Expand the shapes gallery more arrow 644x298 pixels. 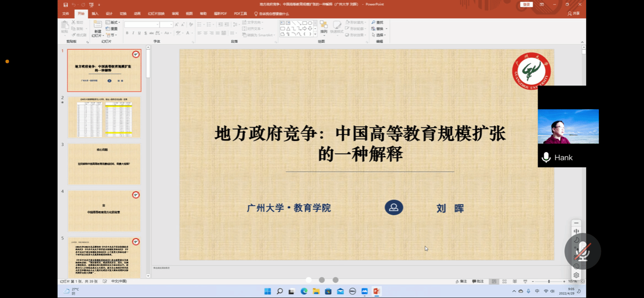pos(315,35)
